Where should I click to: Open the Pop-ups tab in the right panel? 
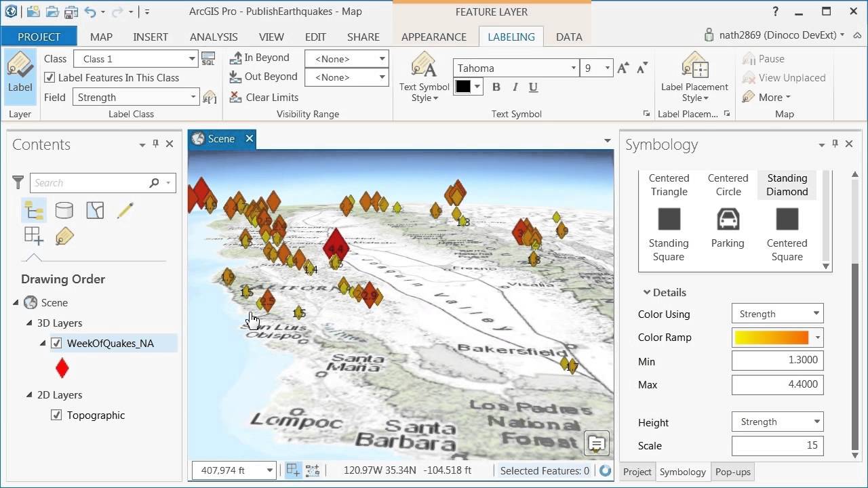coord(732,472)
